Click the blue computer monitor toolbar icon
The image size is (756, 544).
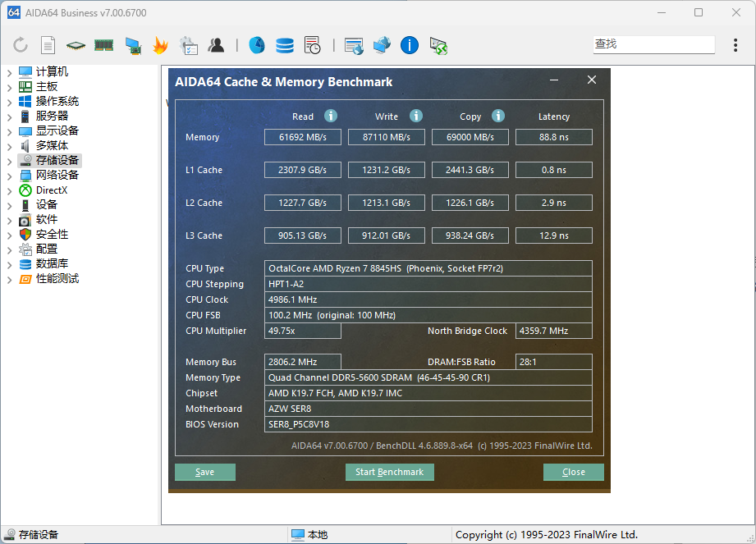click(x=133, y=46)
